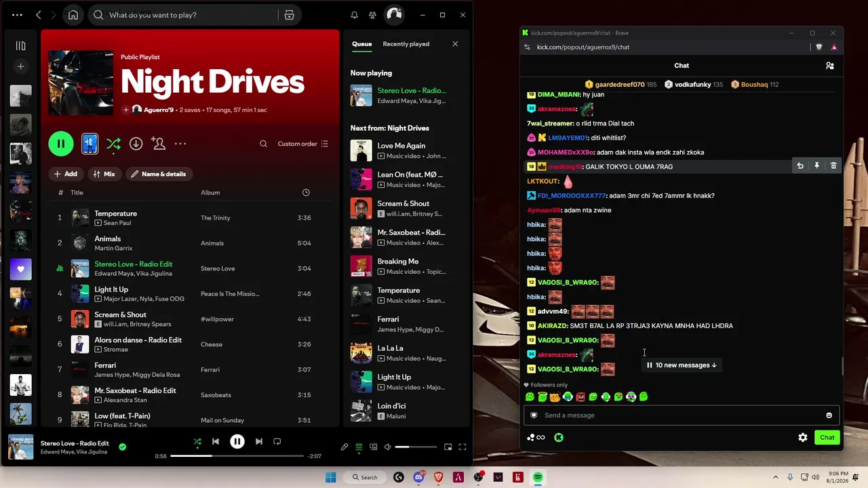Seek in the song progress bar

click(x=237, y=456)
